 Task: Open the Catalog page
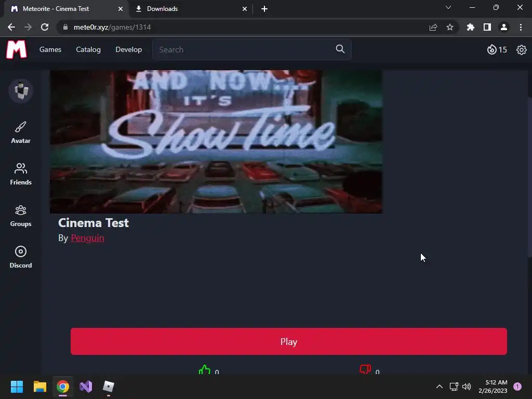tap(88, 49)
